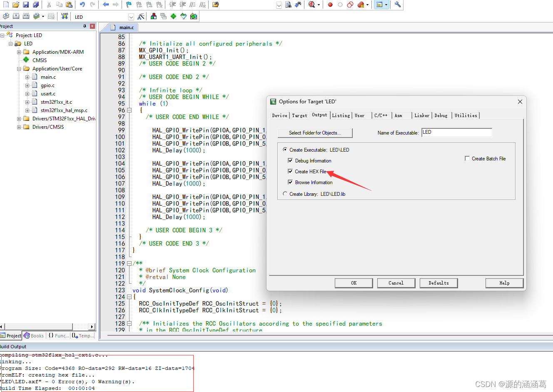Switch to the Device tab
The image size is (553, 392).
279,115
